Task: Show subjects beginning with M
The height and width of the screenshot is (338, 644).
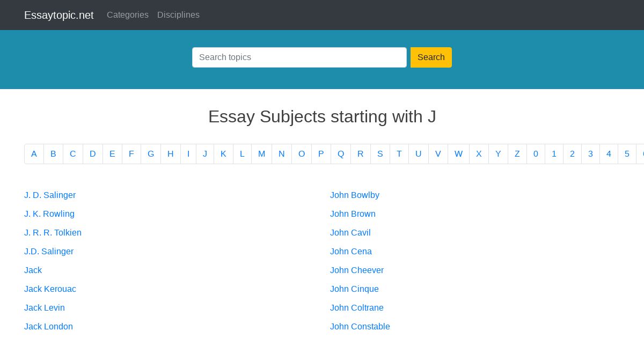Action: pos(261,154)
